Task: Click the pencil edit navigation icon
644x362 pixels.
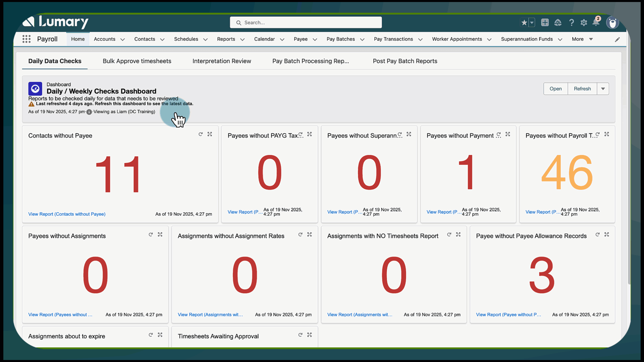Action: tap(617, 40)
